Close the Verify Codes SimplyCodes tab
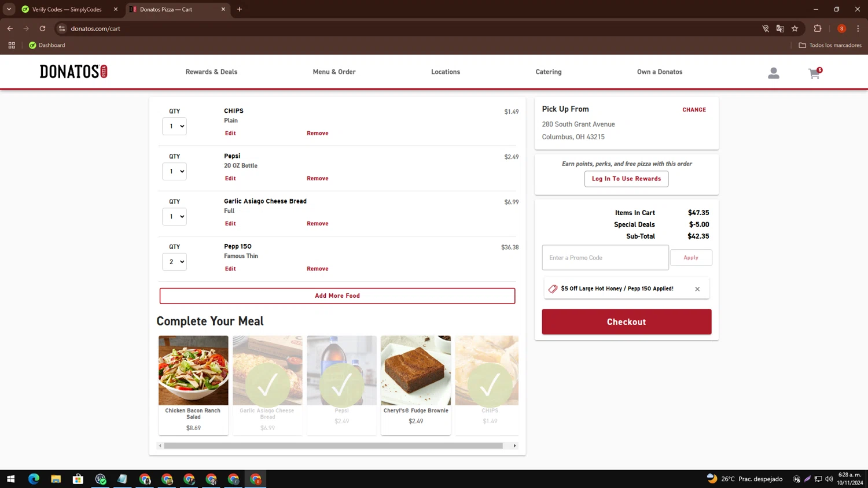The image size is (868, 488). (116, 9)
